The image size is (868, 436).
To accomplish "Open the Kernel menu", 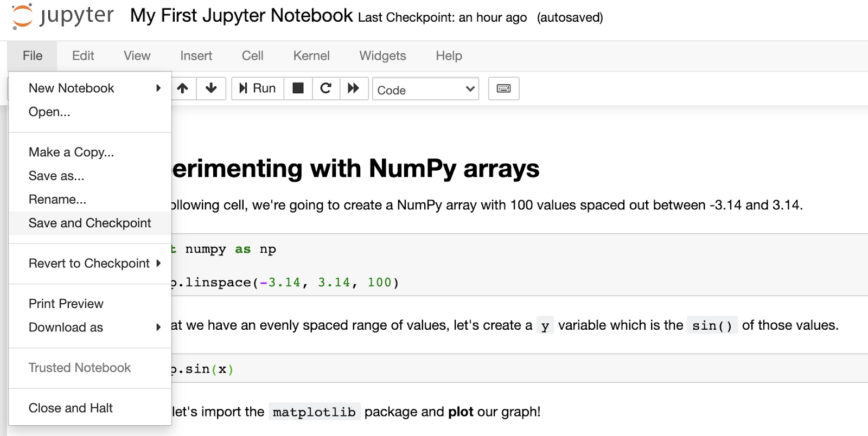I will 311,56.
